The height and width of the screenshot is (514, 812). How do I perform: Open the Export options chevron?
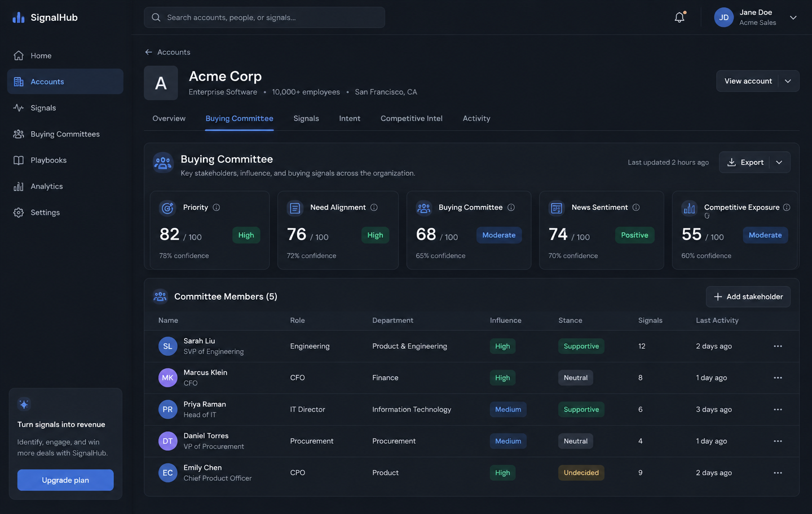coord(779,162)
